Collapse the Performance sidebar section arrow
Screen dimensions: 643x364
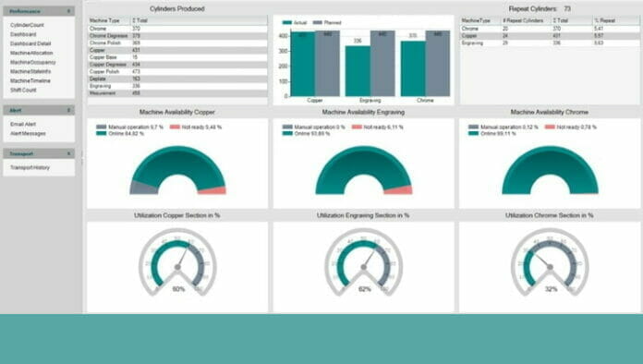click(68, 11)
